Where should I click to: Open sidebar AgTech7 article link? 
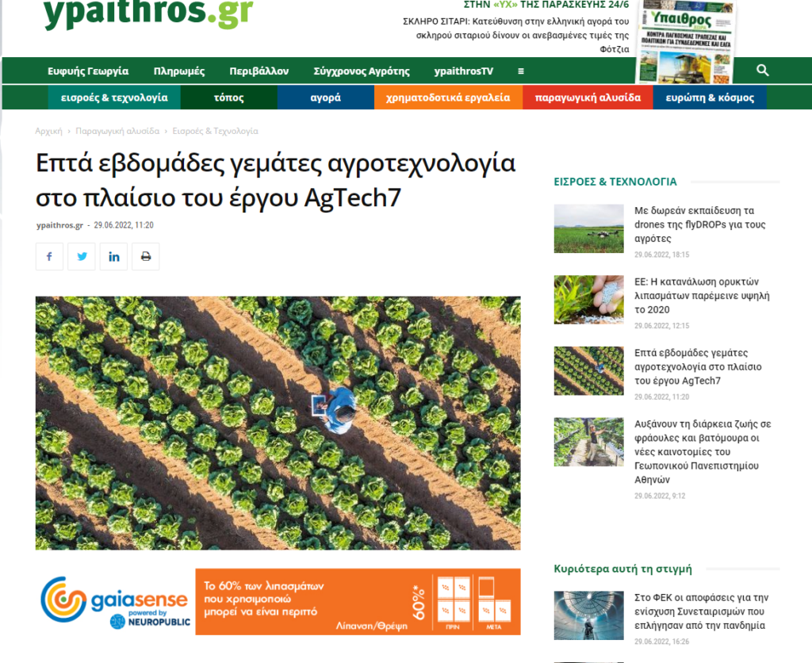[698, 366]
